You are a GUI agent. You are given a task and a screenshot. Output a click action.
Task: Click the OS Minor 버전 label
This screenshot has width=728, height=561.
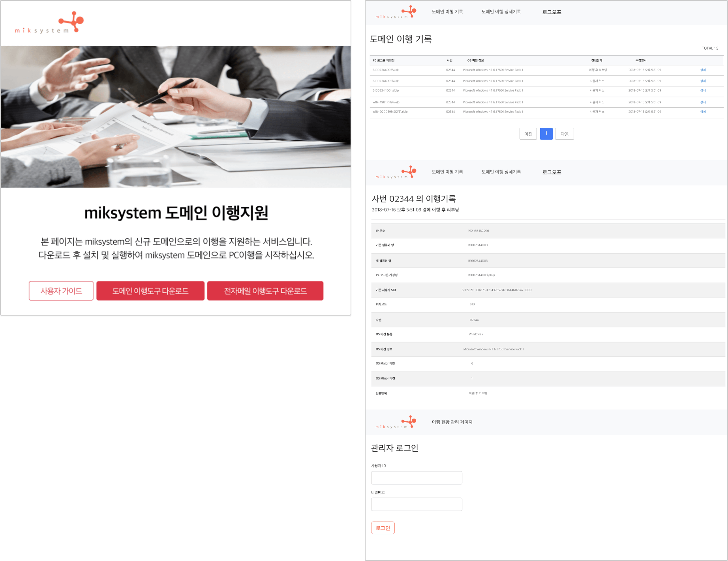pyautogui.click(x=385, y=379)
